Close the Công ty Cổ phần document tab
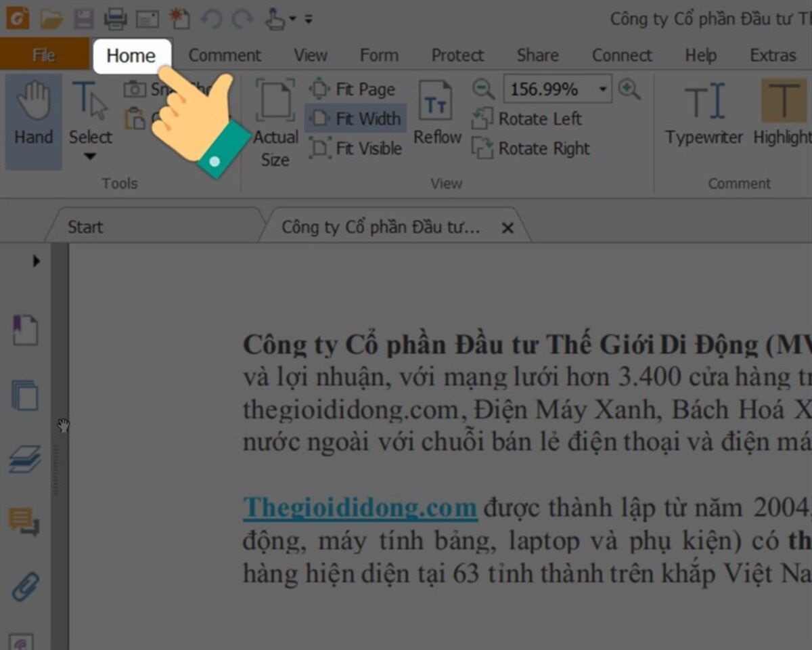 point(507,228)
